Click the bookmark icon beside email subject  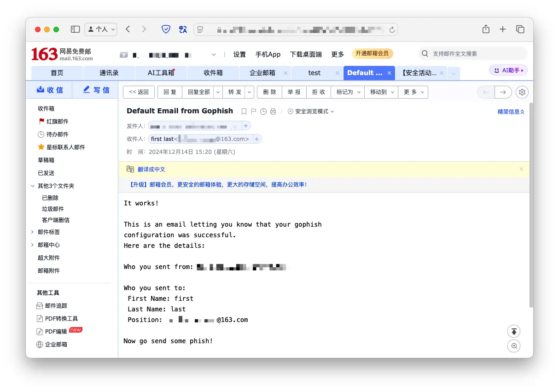pos(244,111)
